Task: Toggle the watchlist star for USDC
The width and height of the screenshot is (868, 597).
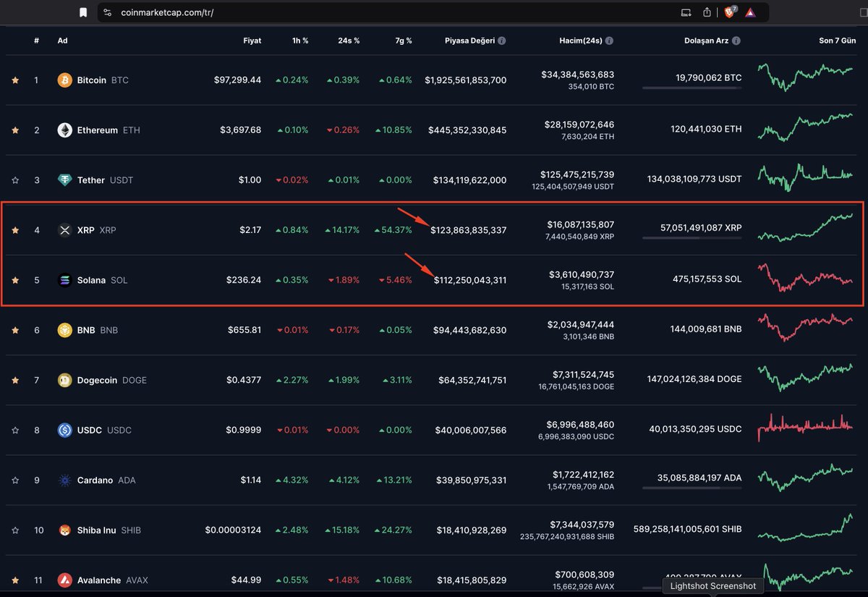Action: click(15, 430)
